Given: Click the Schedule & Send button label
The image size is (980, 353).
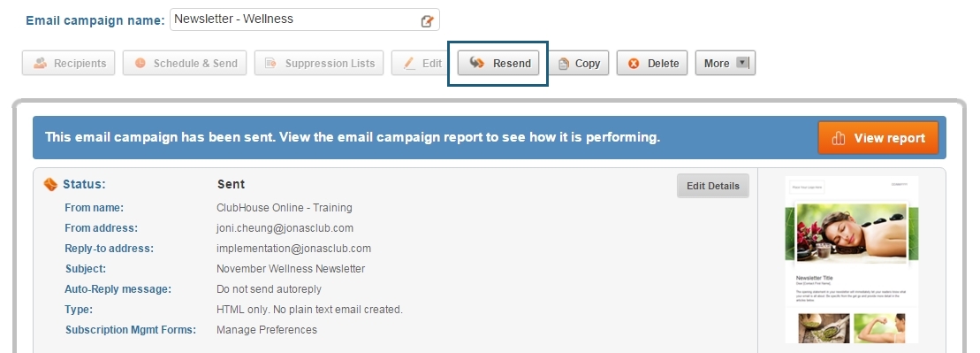Looking at the screenshot, I should coord(195,63).
